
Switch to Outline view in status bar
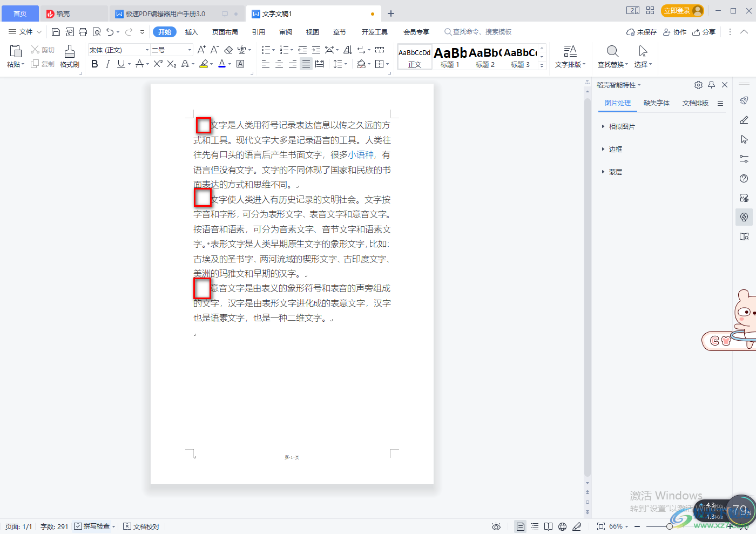(535, 526)
